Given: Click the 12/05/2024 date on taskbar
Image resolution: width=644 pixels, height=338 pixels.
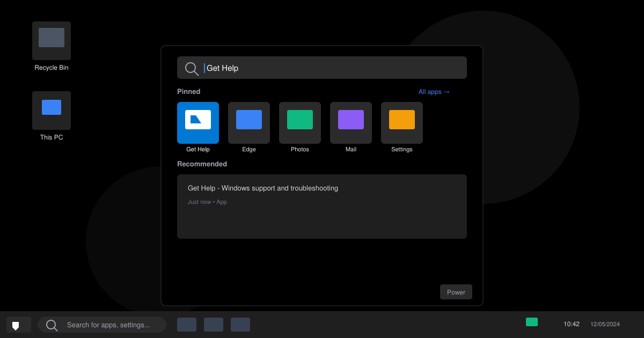Looking at the screenshot, I should pyautogui.click(x=605, y=324).
